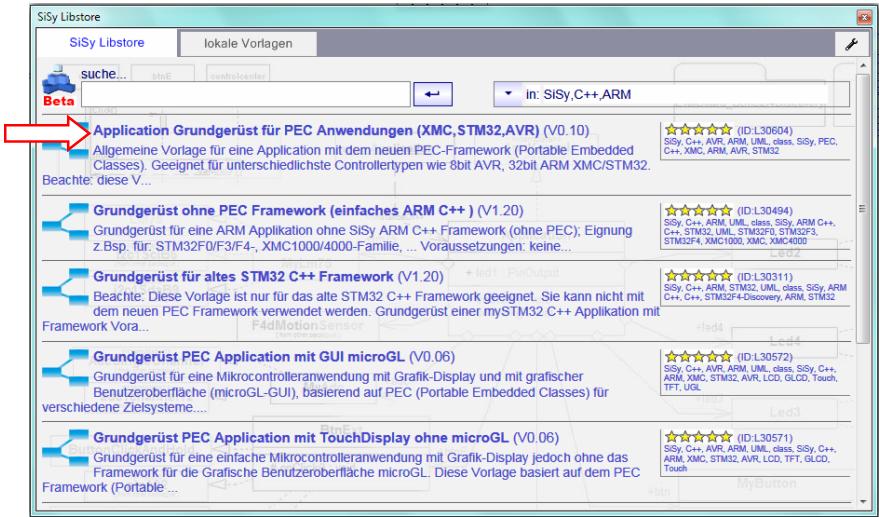The image size is (879, 517).
Task: Click the star rating for ID:L30572
Action: click(x=698, y=357)
